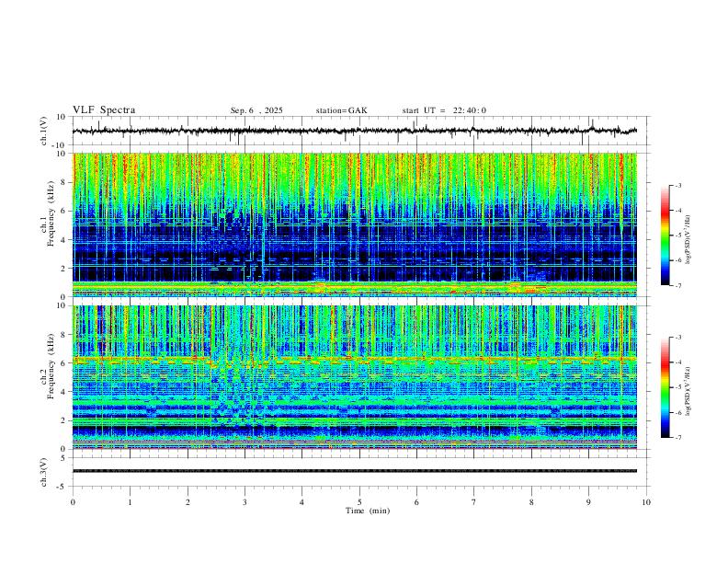The image size is (728, 563).
Task: Click time axis tick label "3"
Action: tap(245, 502)
